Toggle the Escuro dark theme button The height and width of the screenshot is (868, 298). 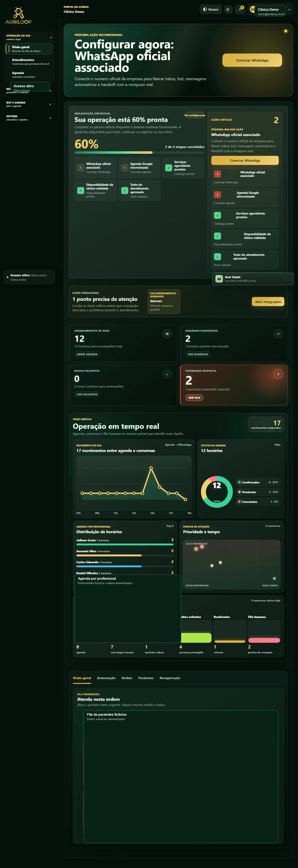click(x=211, y=10)
